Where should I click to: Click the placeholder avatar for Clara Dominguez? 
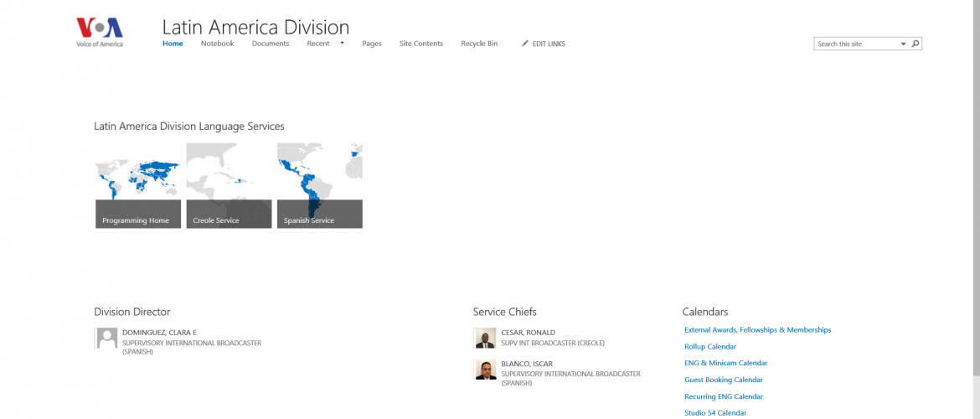[x=106, y=339]
